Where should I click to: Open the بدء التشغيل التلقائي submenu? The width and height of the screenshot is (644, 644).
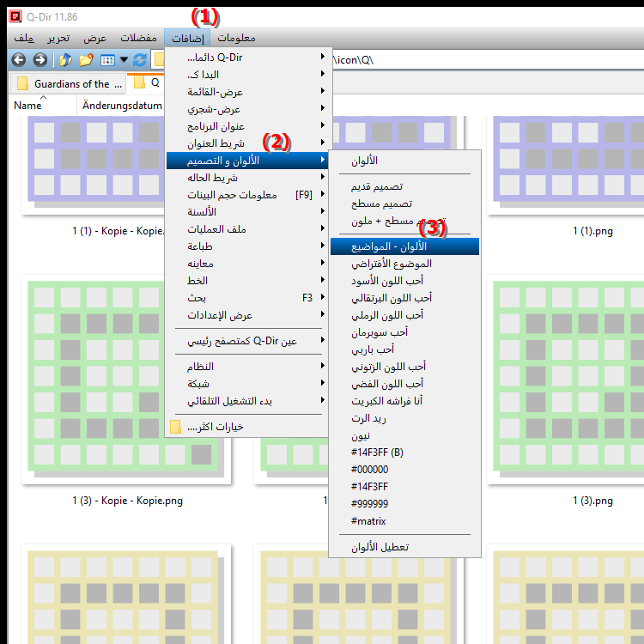coord(246,401)
